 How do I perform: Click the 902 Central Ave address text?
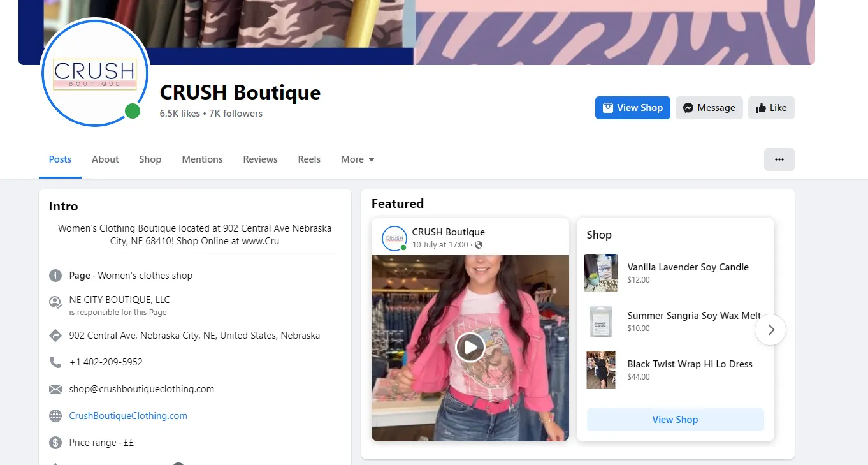[x=194, y=336]
